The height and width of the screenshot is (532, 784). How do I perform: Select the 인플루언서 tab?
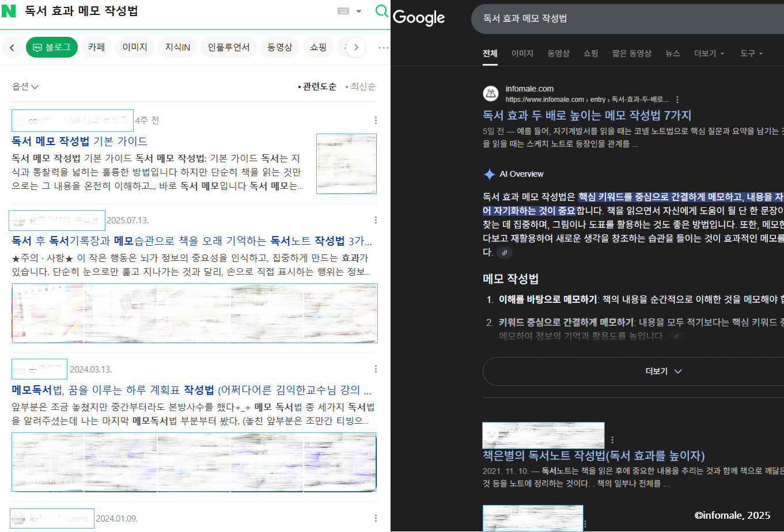tap(229, 47)
